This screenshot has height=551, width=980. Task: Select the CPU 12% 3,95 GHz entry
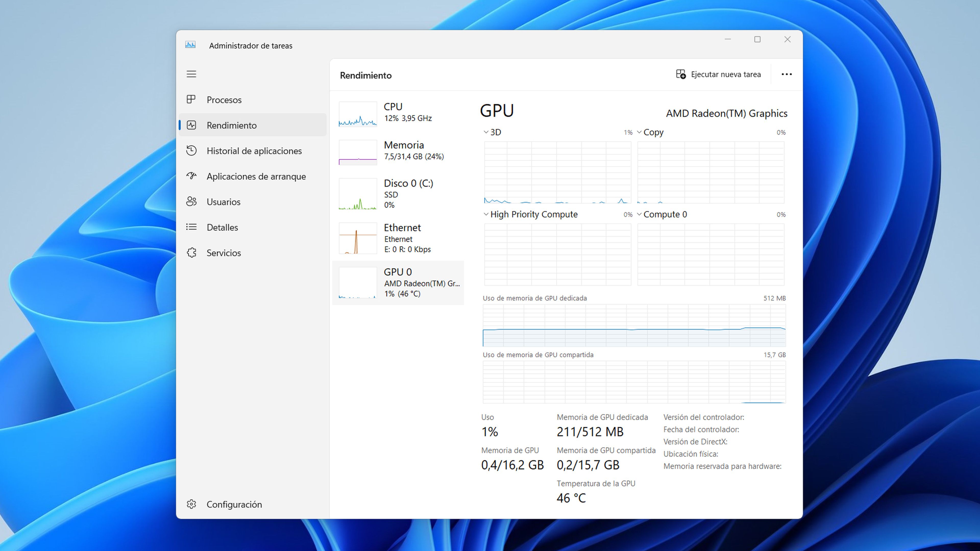398,114
